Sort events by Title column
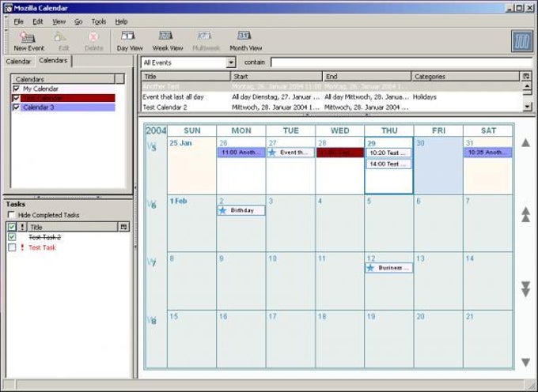This screenshot has width=538, height=392. 186,77
